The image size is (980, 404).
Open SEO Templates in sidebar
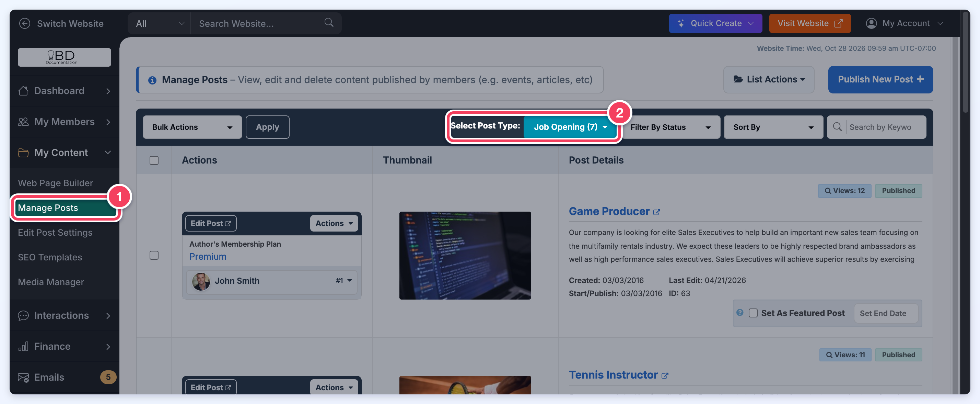click(50, 257)
